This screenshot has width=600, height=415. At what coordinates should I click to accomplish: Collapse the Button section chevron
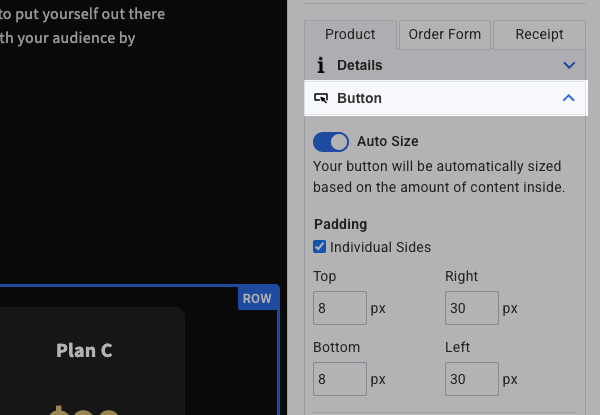(x=569, y=98)
